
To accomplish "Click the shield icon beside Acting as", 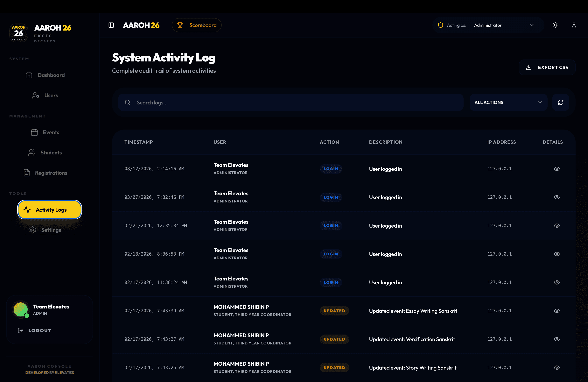I will 440,25.
